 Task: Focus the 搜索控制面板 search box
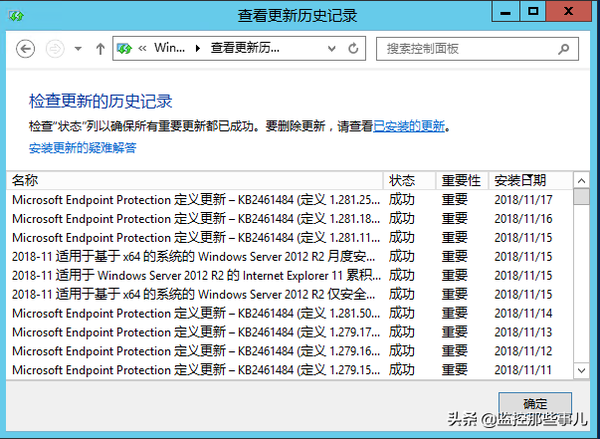(x=477, y=49)
